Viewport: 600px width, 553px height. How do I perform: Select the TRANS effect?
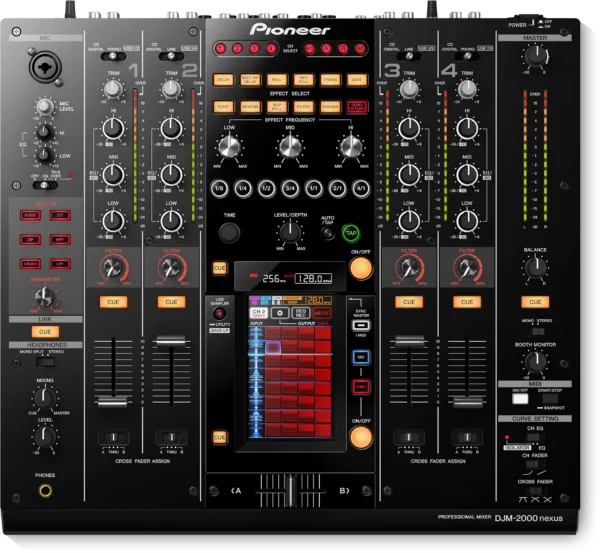pyautogui.click(x=330, y=80)
